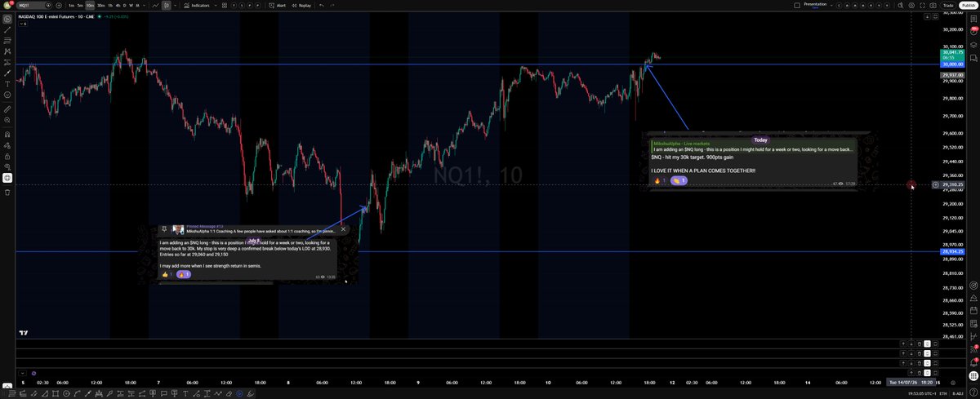Select the T text tool in bottom favorites toolbar
This screenshot has width=980, height=399.
click(x=185, y=392)
